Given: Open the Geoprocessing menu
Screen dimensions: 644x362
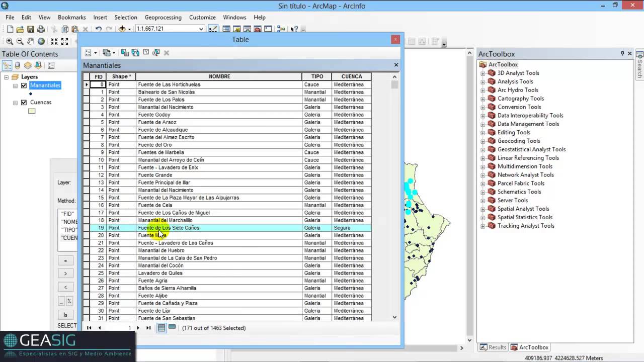Looking at the screenshot, I should [x=163, y=17].
